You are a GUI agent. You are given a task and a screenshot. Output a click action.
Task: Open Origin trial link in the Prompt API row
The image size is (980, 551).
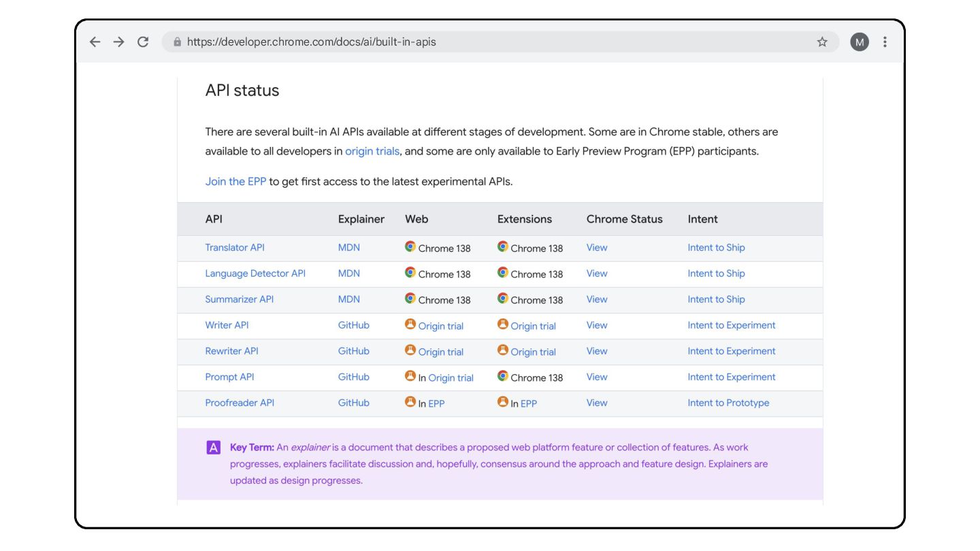pos(451,378)
